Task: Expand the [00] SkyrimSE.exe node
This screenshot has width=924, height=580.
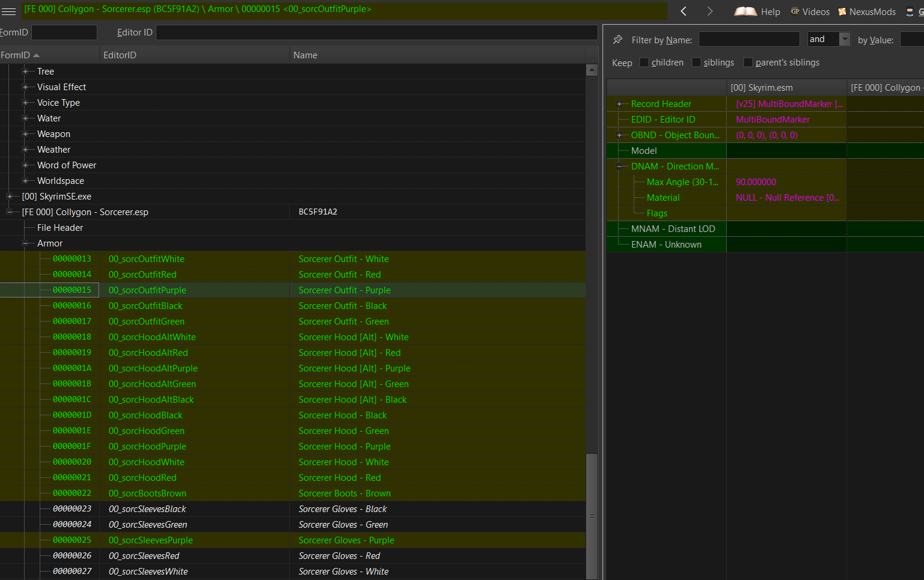Action: point(10,197)
